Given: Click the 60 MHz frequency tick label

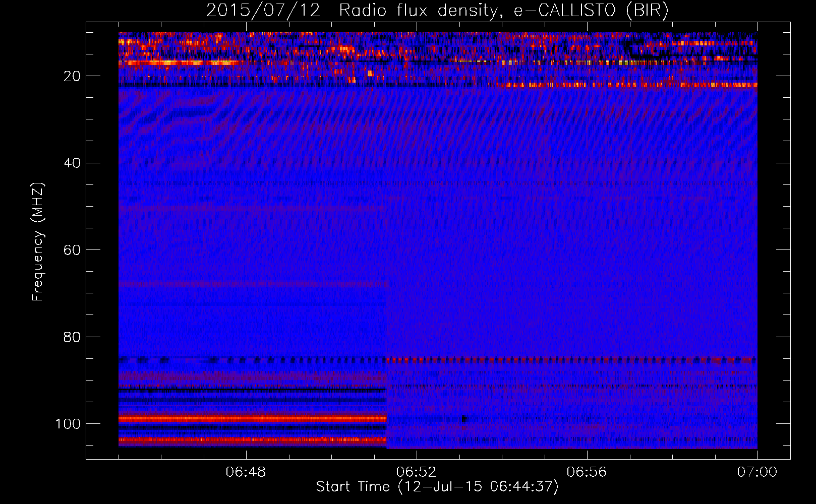Looking at the screenshot, I should [x=73, y=250].
